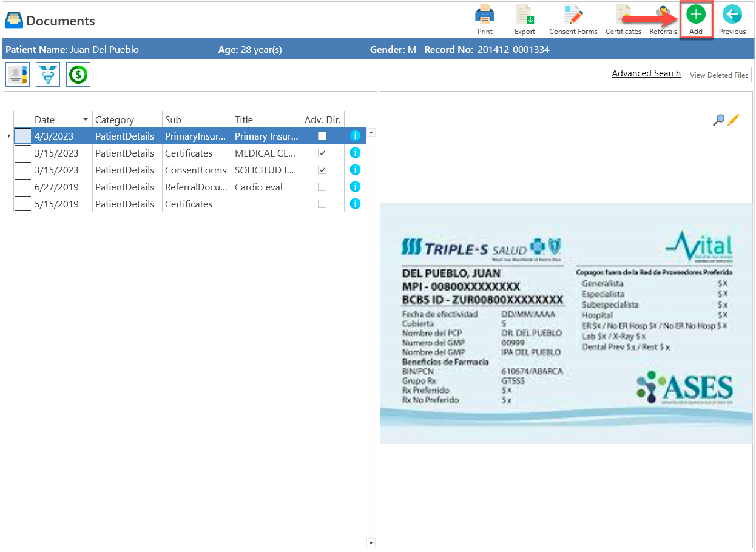Viewport: 756px width, 552px height.
Task: Select the PrimaryInsur... sub cell
Action: click(x=197, y=136)
